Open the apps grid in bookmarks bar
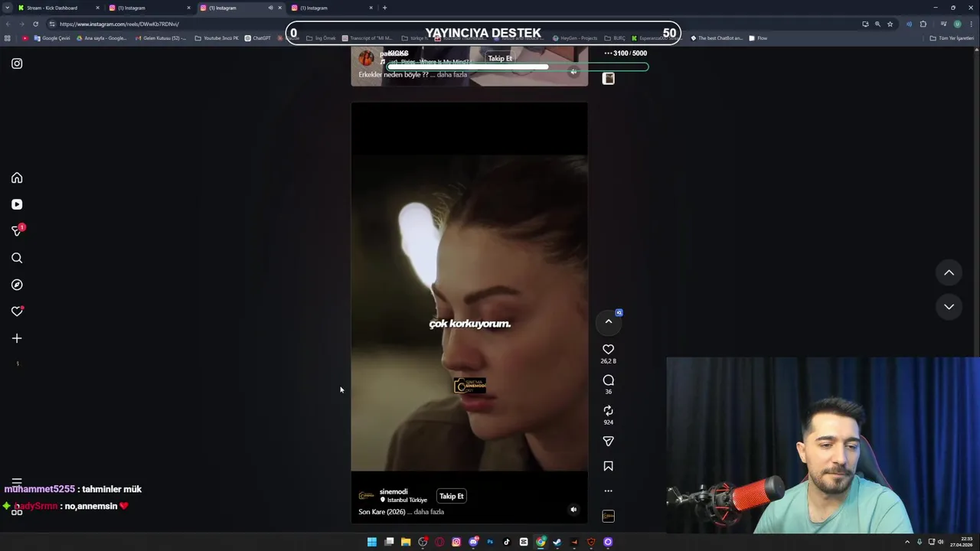This screenshot has width=980, height=551. 8,38
